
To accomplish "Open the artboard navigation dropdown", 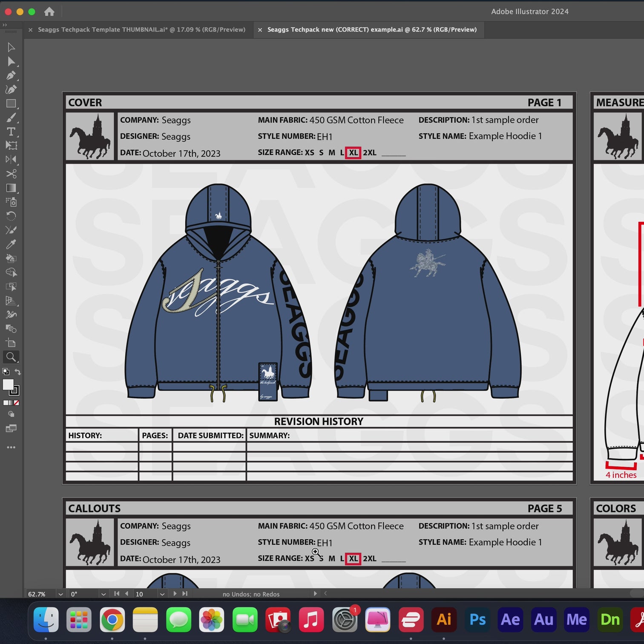I will [x=162, y=594].
